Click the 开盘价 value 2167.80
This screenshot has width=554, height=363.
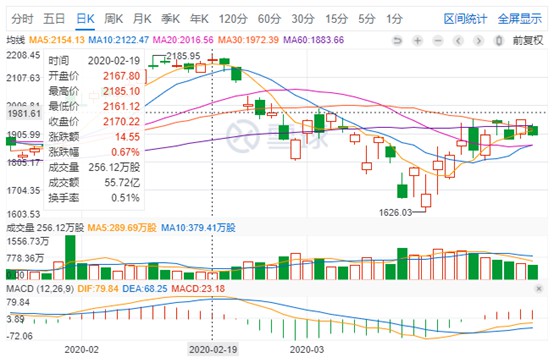[x=122, y=76]
